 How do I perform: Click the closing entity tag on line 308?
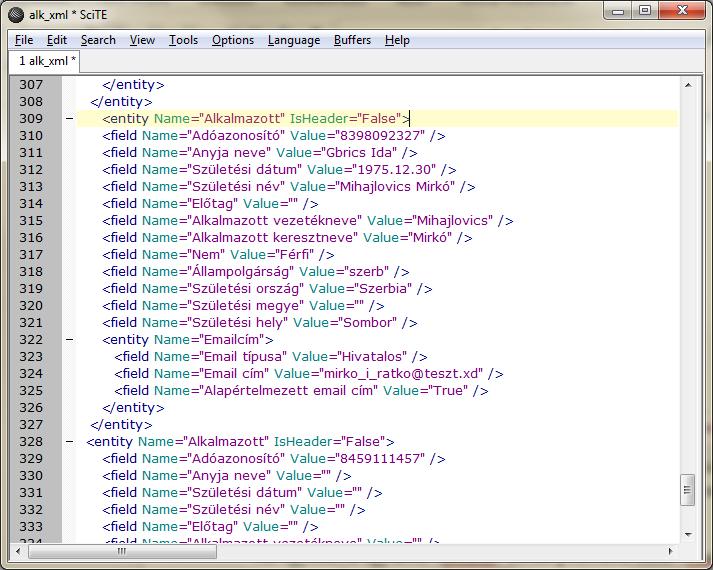pyautogui.click(x=121, y=102)
